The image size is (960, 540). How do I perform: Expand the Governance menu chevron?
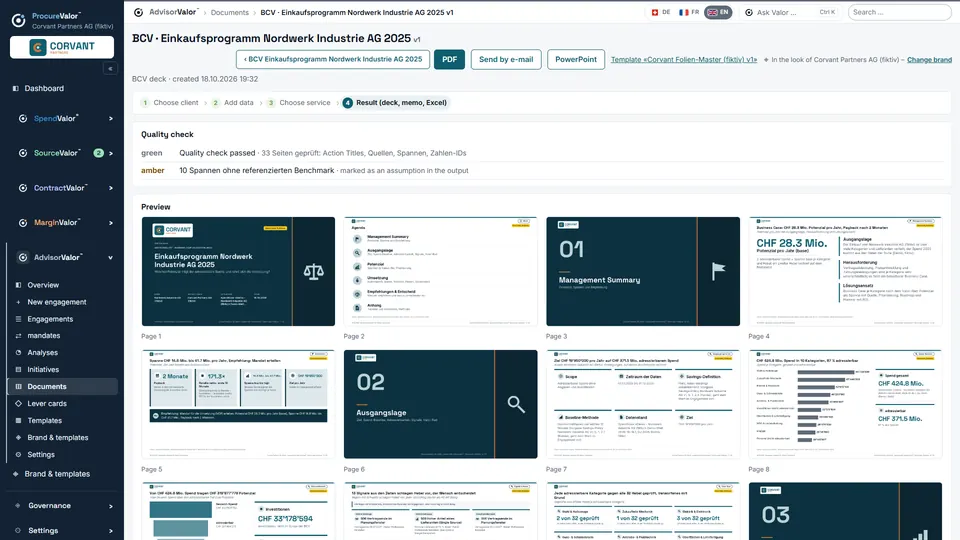tap(111, 506)
